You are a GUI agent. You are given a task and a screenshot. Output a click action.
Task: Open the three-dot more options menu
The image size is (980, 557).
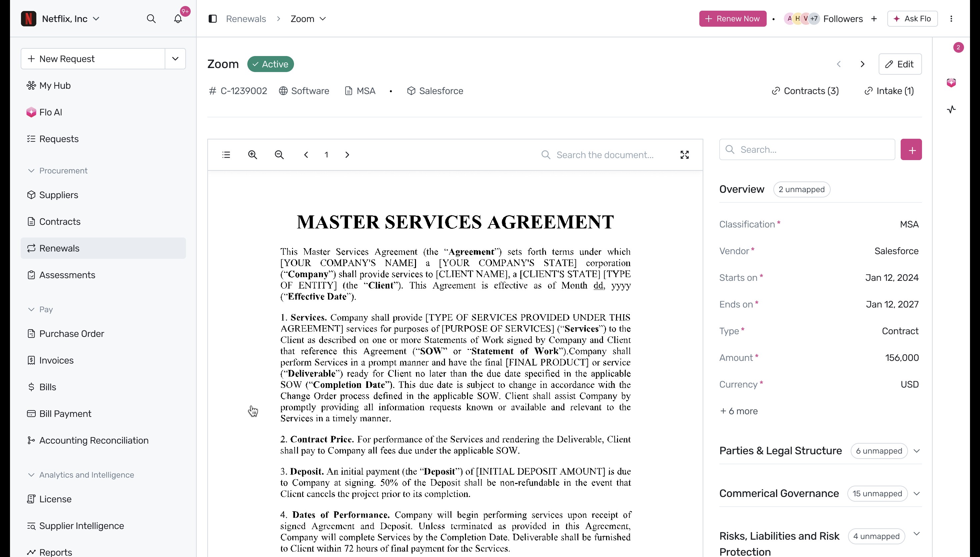point(951,19)
